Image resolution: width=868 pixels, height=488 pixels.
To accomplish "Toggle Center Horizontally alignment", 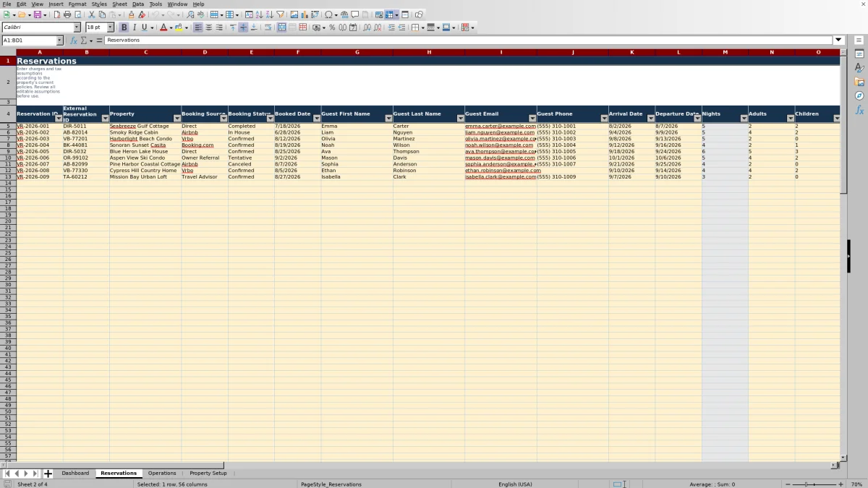I will 208,27.
